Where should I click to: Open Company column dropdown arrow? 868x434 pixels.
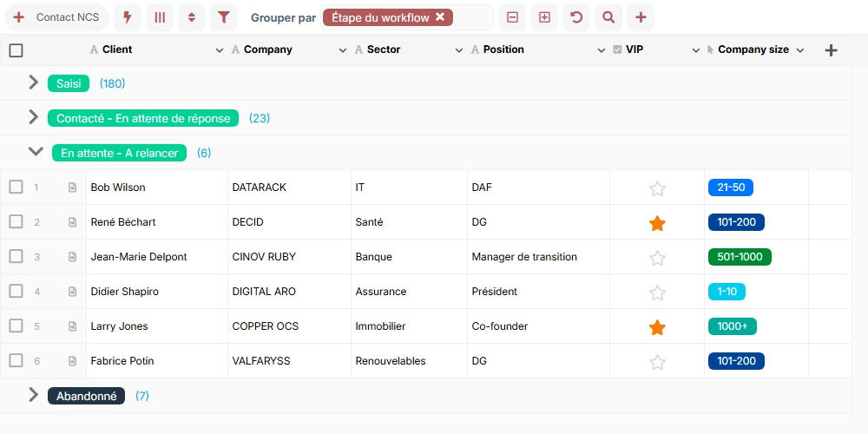click(343, 50)
